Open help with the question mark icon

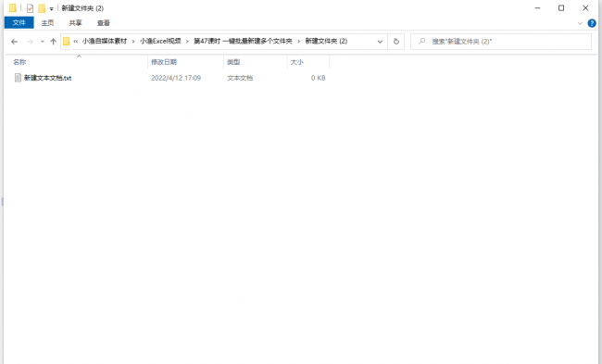(592, 23)
